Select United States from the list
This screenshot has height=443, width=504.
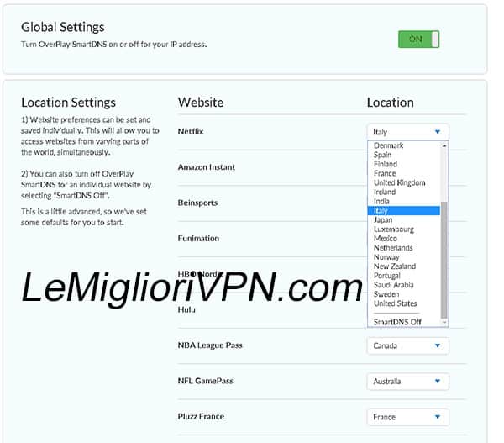point(404,303)
